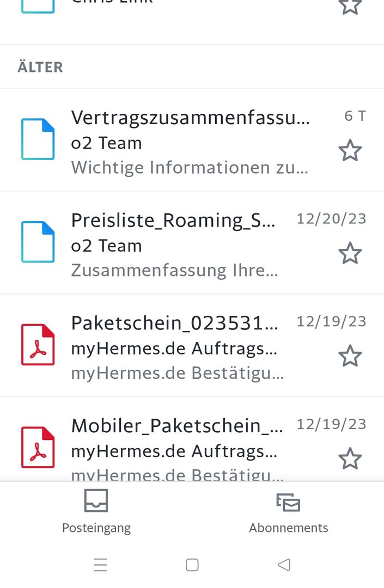This screenshot has width=384, height=588.
Task: Tap the 'Wichtige Informationen zu' preview text
Action: pyautogui.click(x=190, y=167)
